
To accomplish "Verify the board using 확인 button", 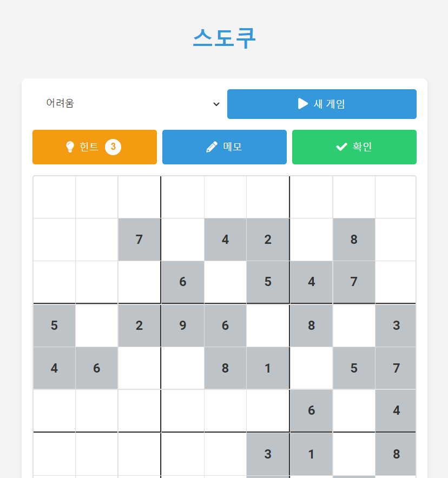I will (354, 147).
